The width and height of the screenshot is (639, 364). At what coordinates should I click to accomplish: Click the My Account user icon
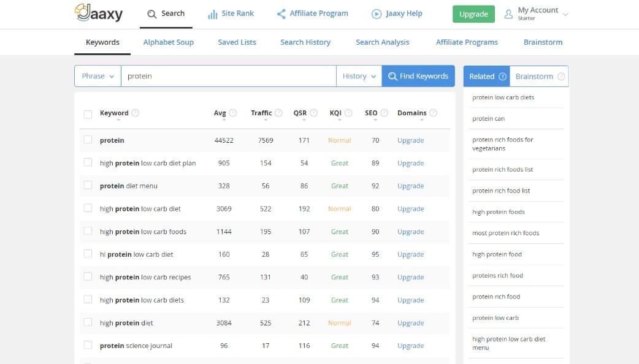pyautogui.click(x=508, y=14)
